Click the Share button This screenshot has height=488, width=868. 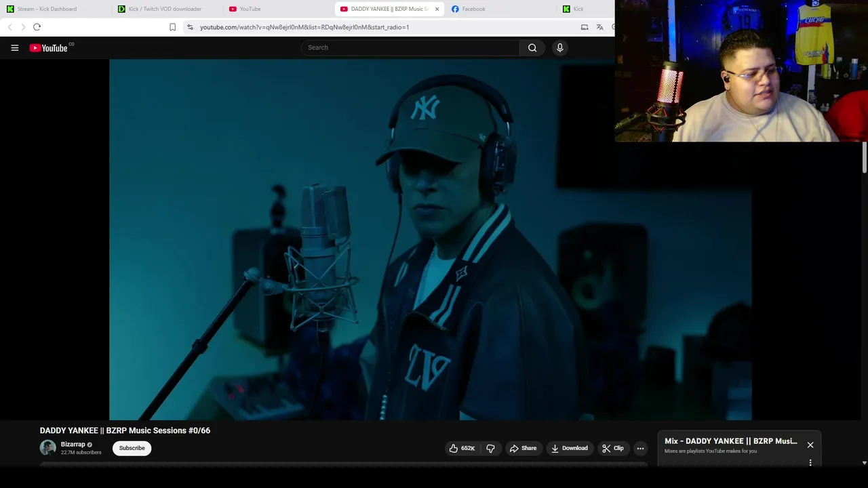(523, 448)
